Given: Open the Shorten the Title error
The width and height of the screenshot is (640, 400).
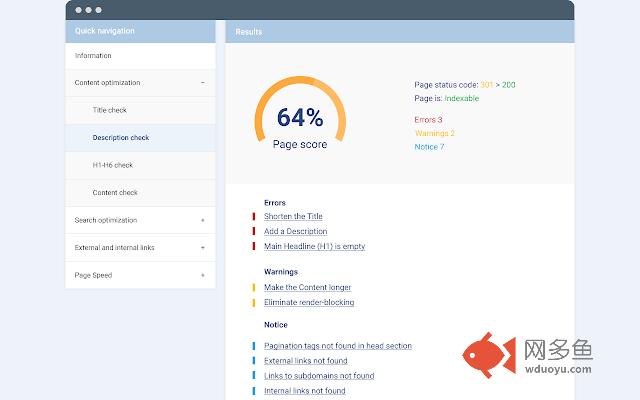Looking at the screenshot, I should click(x=293, y=216).
